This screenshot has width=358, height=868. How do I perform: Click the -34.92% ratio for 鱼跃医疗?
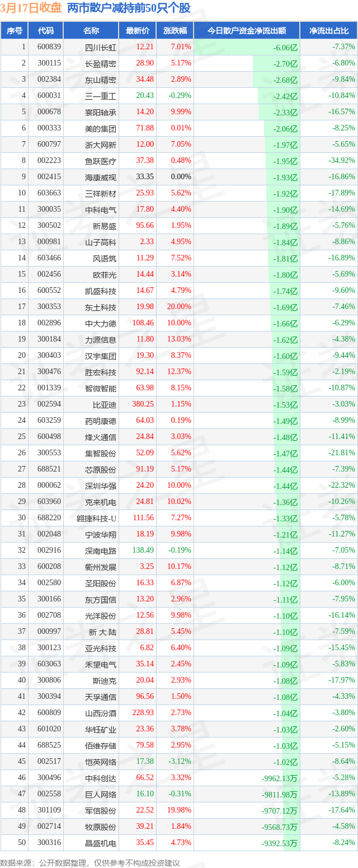tap(342, 161)
